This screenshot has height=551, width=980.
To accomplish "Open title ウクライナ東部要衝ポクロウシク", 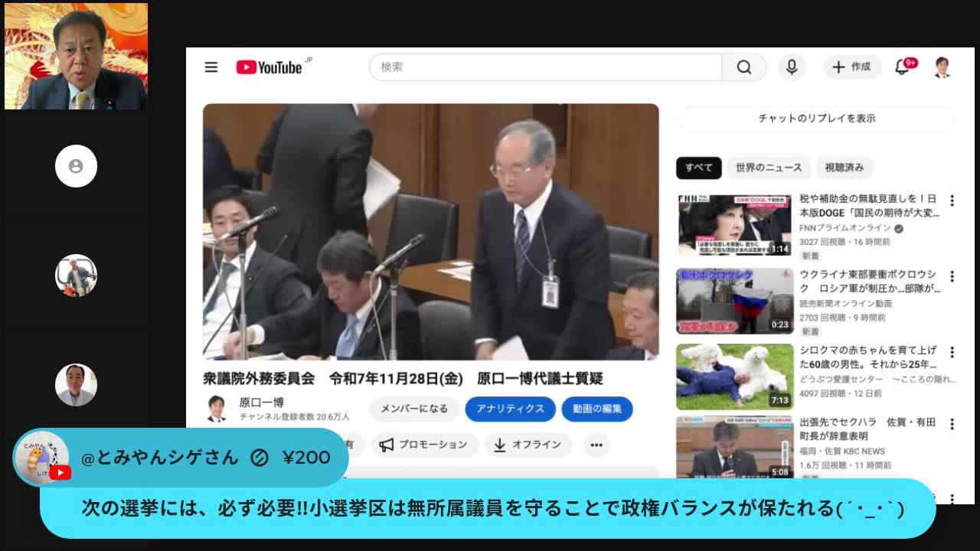I will [869, 282].
